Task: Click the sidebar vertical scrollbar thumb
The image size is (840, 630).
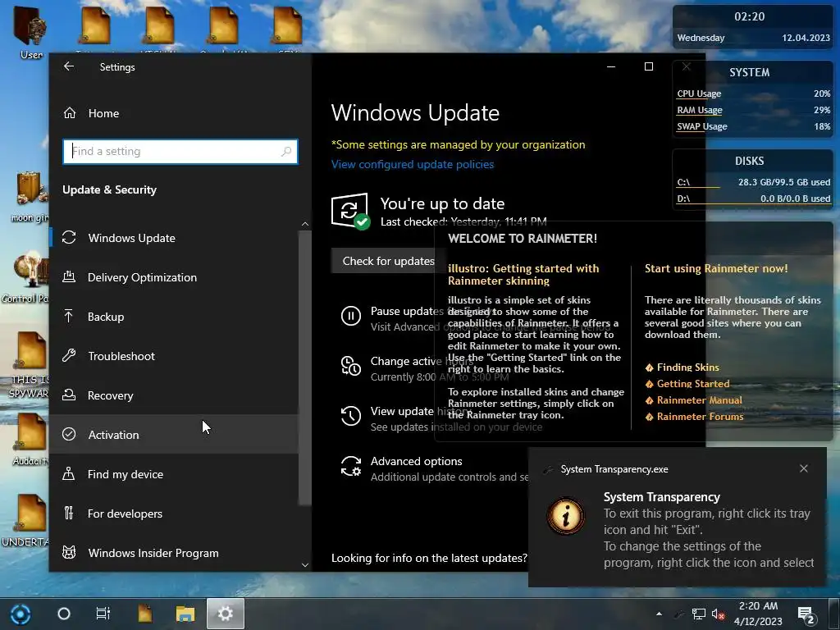Action: coord(305,367)
